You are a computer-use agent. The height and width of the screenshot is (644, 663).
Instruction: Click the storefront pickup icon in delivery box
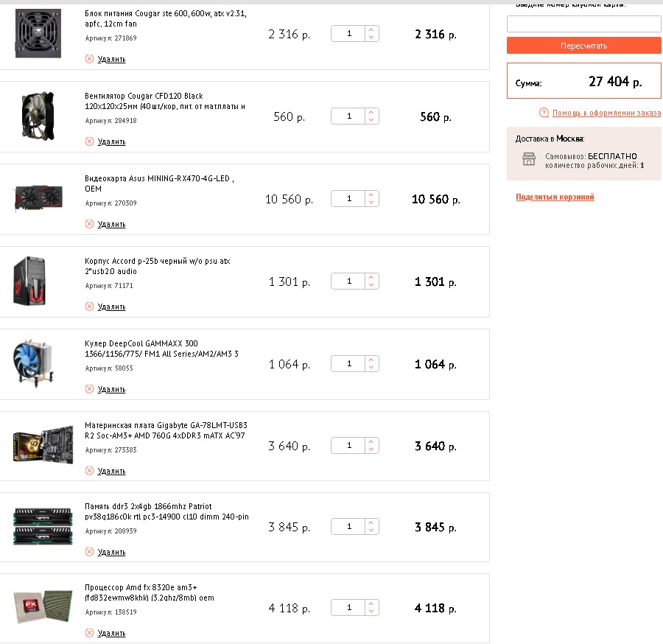pyautogui.click(x=528, y=159)
